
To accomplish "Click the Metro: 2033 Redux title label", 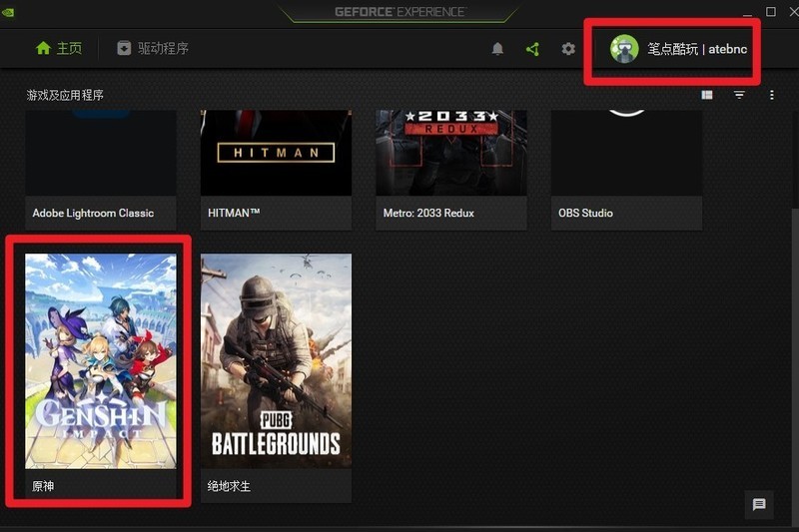I will click(428, 213).
